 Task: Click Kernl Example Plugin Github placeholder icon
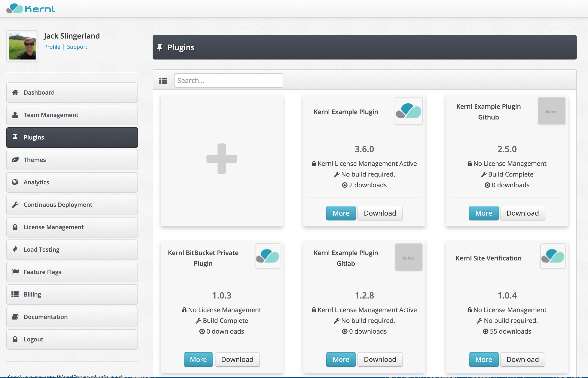point(551,111)
